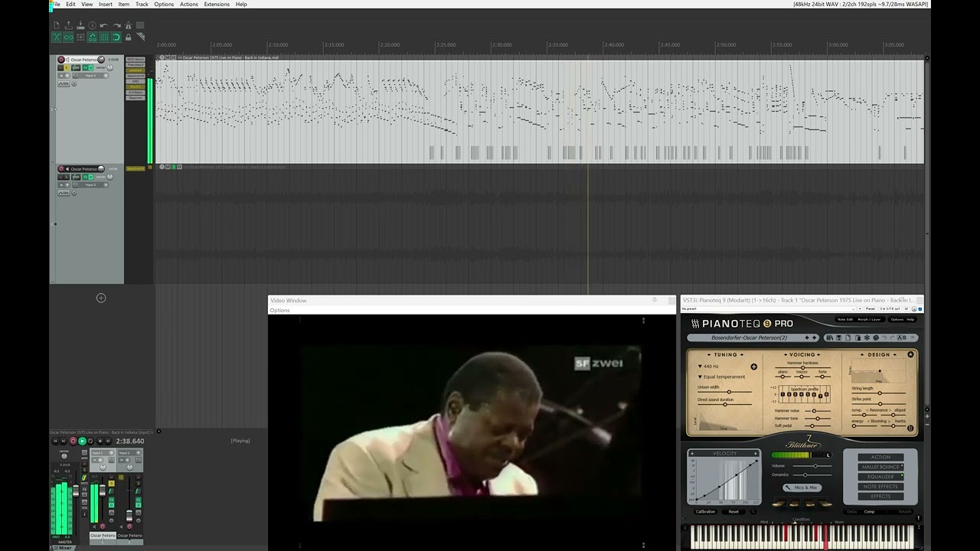Select the Mixer tab at bottom
This screenshot has height=551, width=980.
pos(64,547)
